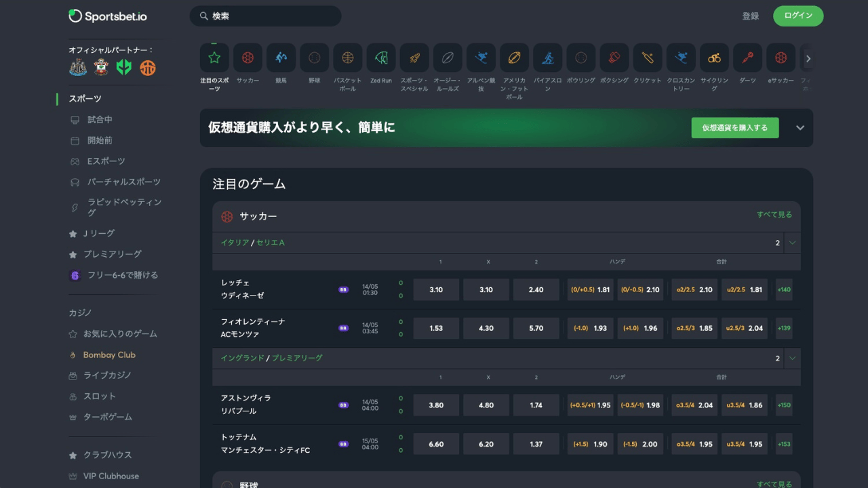The image size is (868, 488).
Task: Open Bombay Club casino link
Action: click(x=109, y=354)
